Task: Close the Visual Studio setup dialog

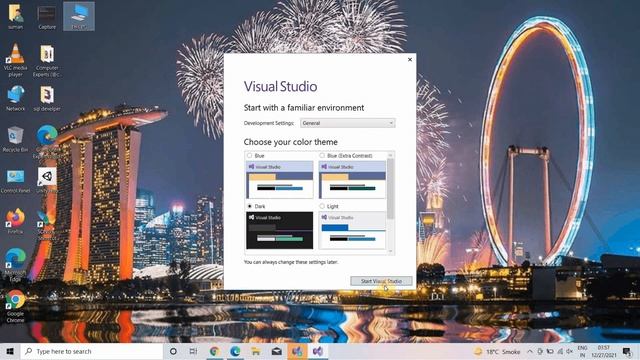Action: click(x=410, y=60)
